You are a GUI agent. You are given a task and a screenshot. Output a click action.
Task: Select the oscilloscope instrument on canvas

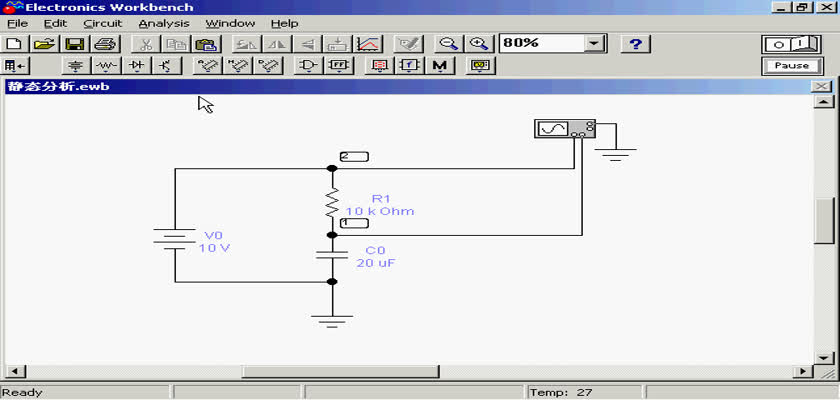[x=564, y=129]
